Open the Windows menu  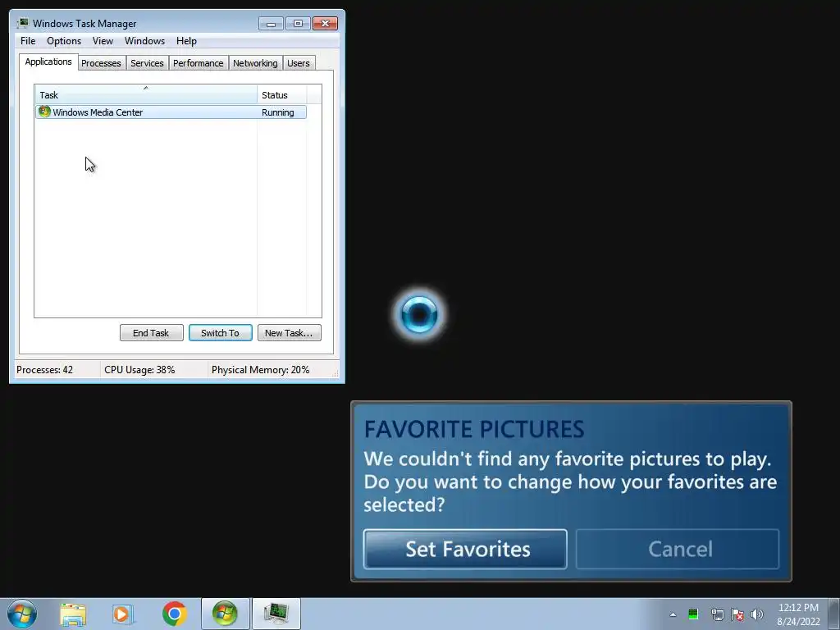coord(144,41)
